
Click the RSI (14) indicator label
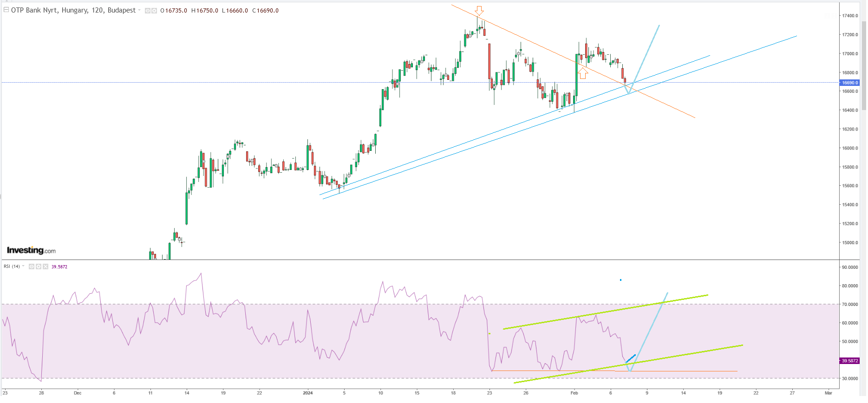pos(12,266)
